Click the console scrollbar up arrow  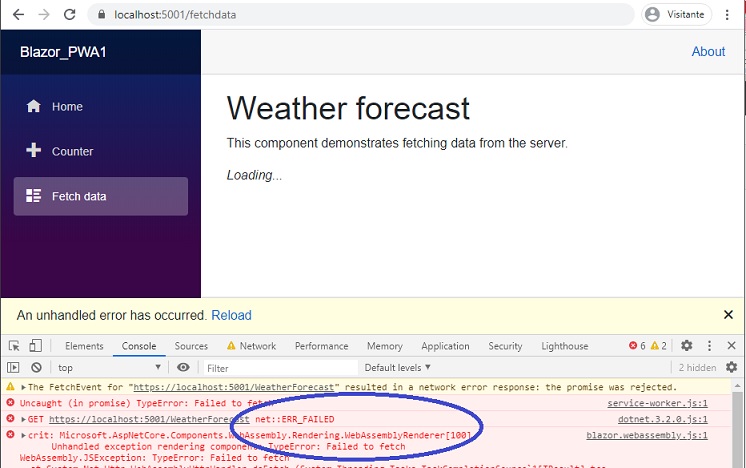point(737,386)
